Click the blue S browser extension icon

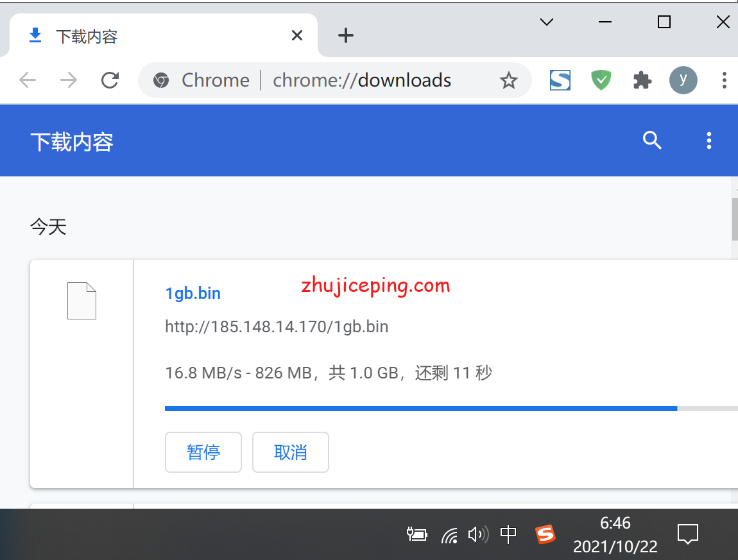tap(560, 80)
